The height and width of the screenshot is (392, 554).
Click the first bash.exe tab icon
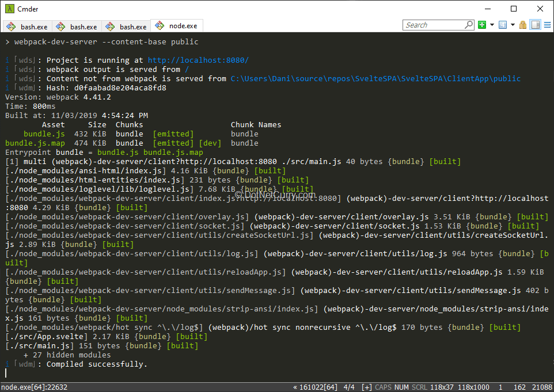12,26
